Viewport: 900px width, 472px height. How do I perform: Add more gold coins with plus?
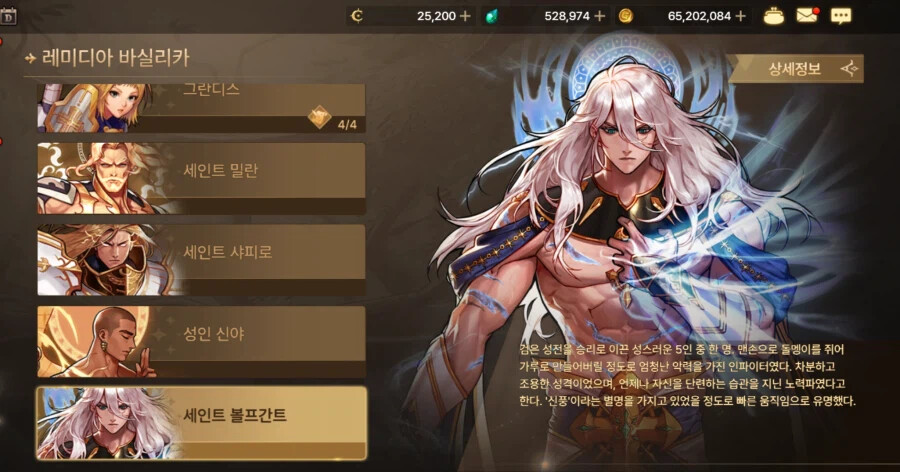pyautogui.click(x=740, y=16)
